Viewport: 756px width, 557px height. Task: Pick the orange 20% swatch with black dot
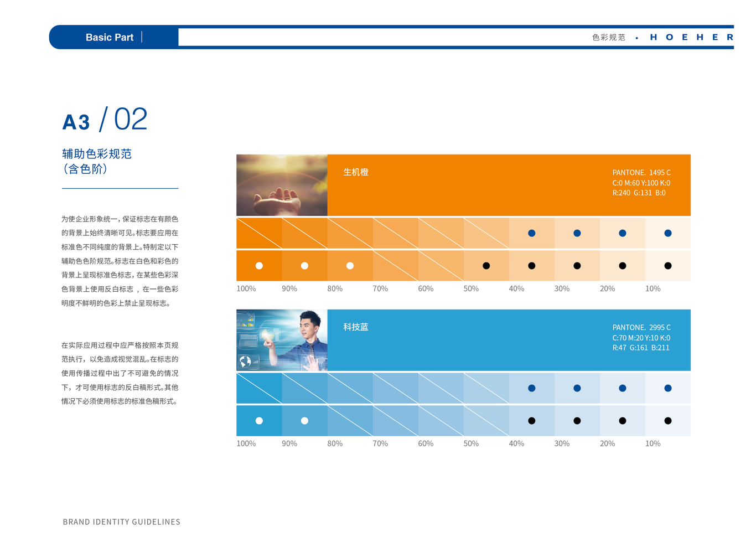click(623, 266)
